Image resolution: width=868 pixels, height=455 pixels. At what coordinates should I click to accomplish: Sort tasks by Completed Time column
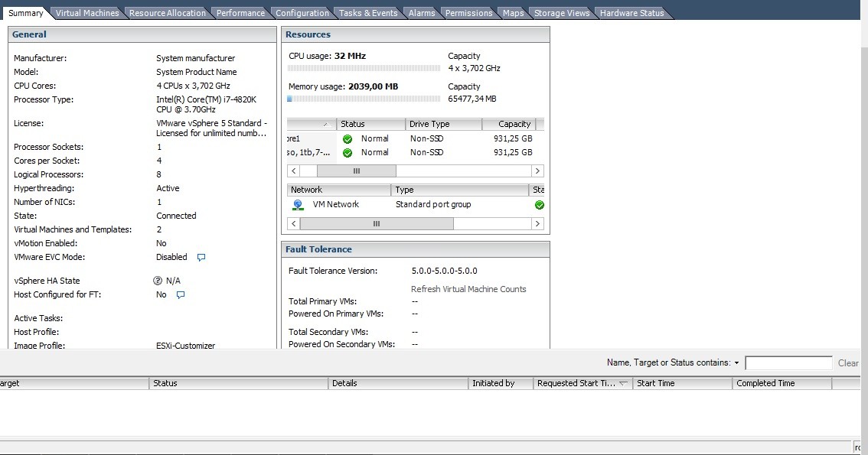(782, 384)
